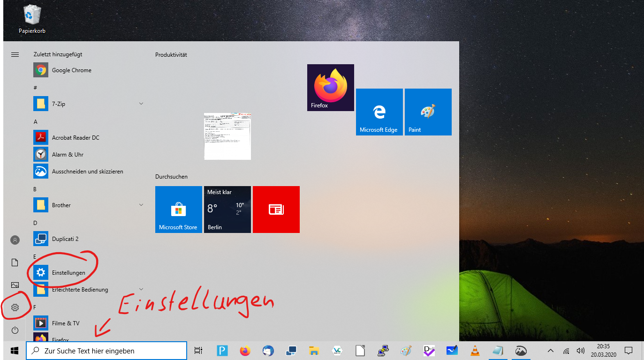Click the settings gear in left rail
Viewport: 644px width, 360px height.
[x=15, y=307]
